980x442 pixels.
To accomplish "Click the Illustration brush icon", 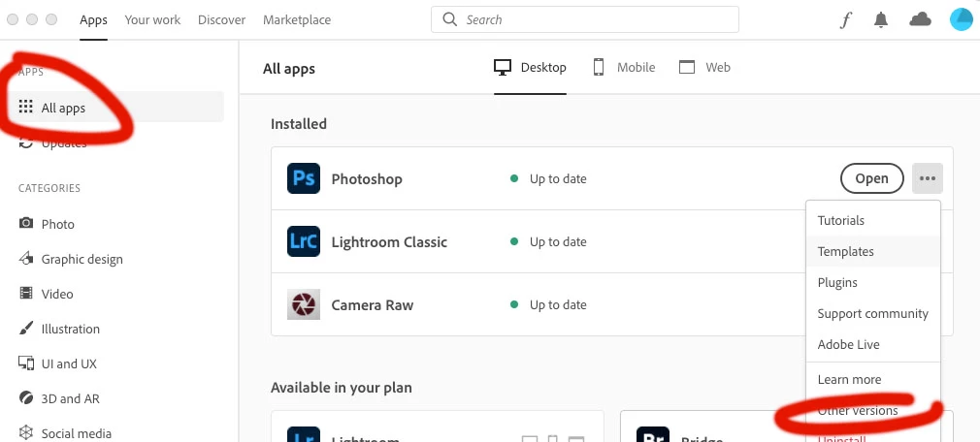I will tap(25, 329).
